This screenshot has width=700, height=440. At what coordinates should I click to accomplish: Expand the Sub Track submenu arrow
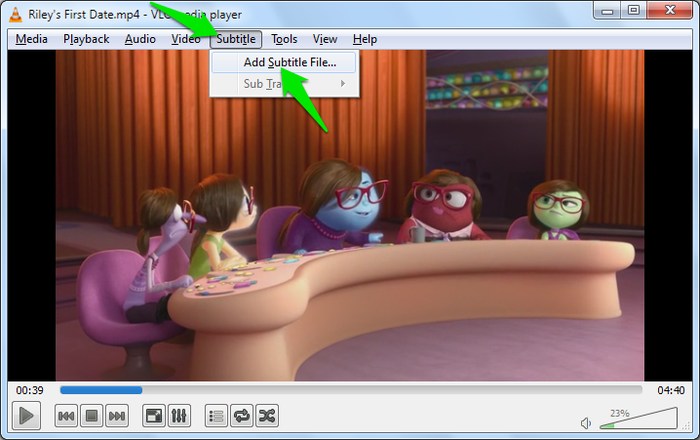coord(342,84)
